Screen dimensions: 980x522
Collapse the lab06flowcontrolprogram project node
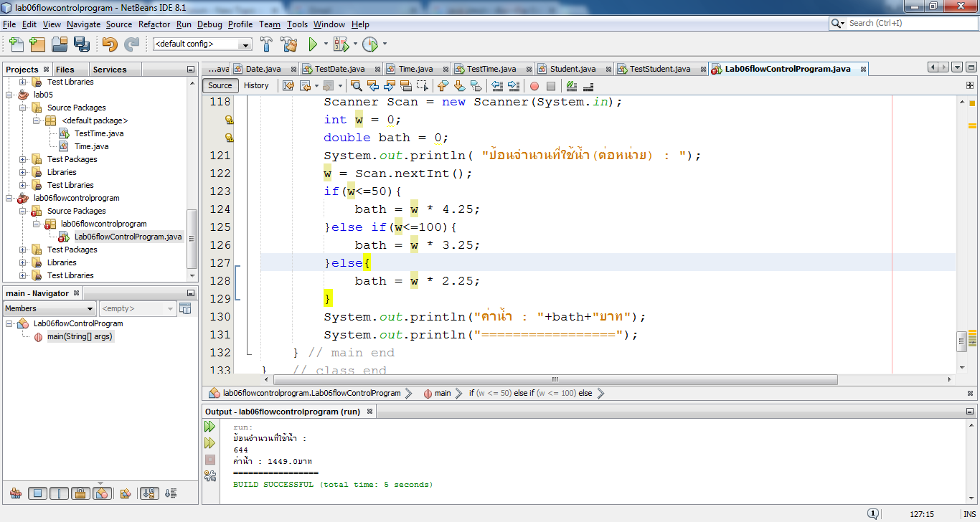tap(10, 198)
